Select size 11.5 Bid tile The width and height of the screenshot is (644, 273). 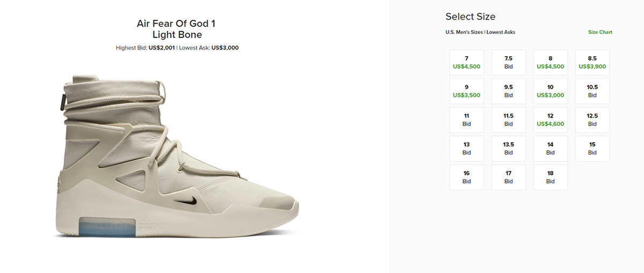coord(508,120)
